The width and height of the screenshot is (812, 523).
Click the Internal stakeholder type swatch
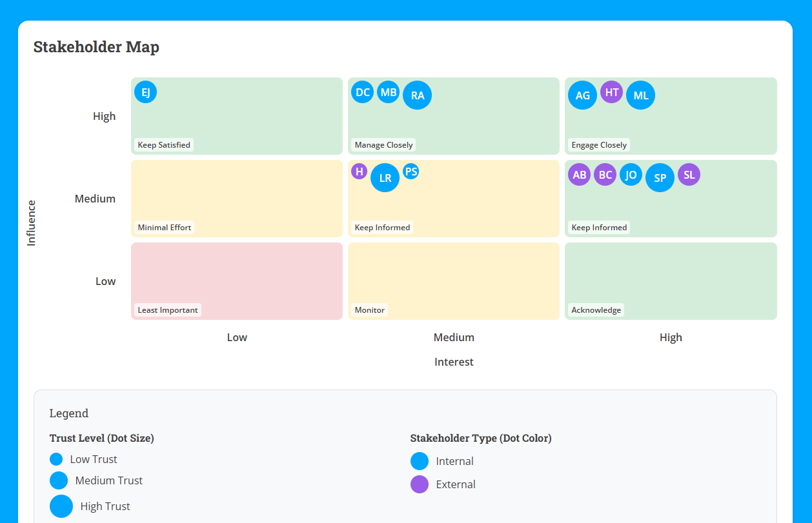point(419,460)
